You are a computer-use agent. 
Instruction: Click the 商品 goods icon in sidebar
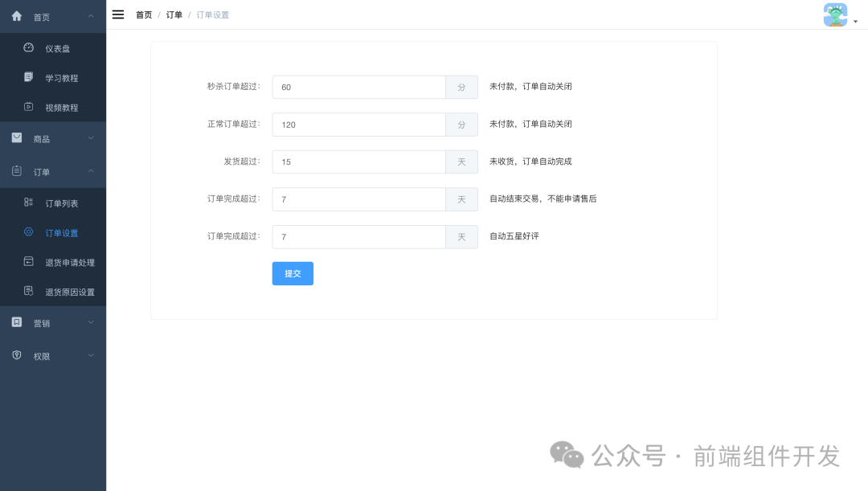click(x=16, y=137)
